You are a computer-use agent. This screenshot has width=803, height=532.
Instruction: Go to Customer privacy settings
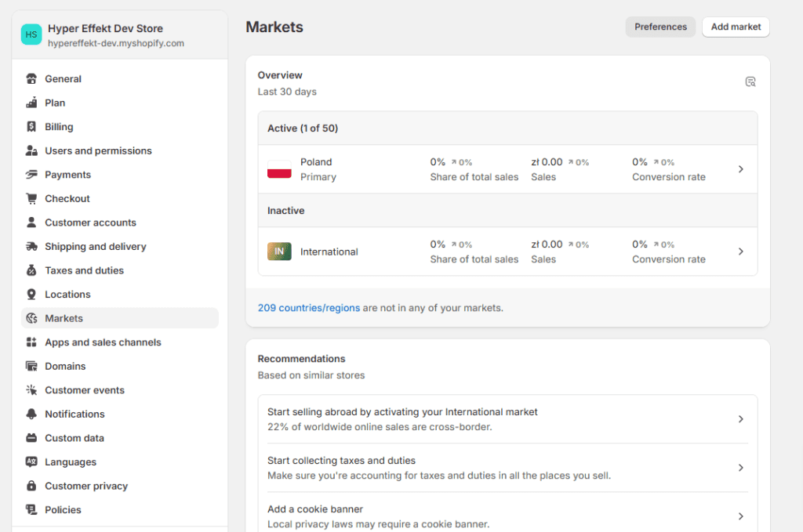(120, 486)
